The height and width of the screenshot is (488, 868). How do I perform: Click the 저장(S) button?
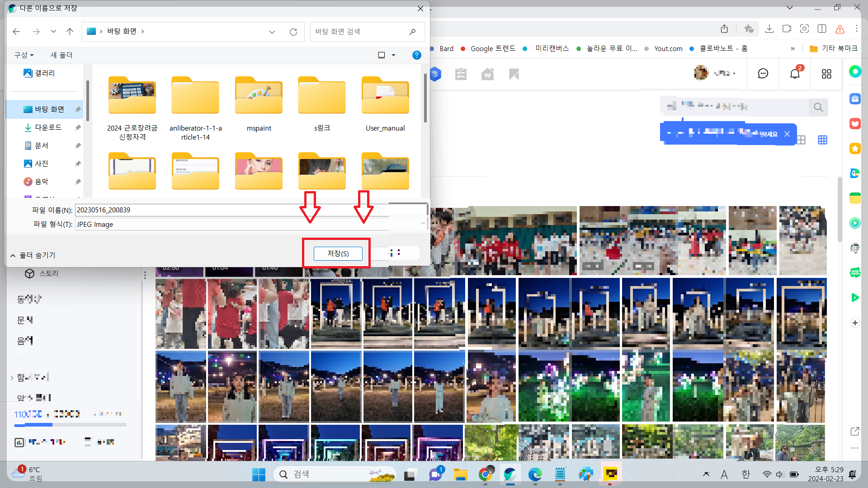coord(338,253)
